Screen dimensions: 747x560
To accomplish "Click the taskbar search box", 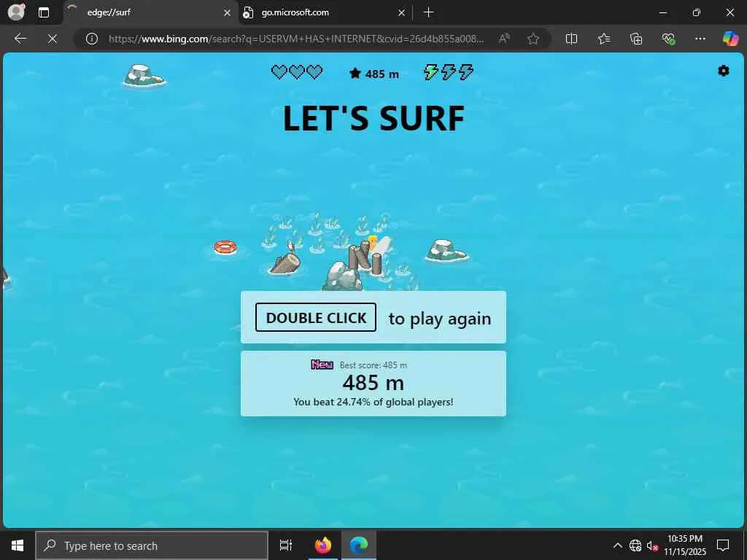I will (152, 545).
